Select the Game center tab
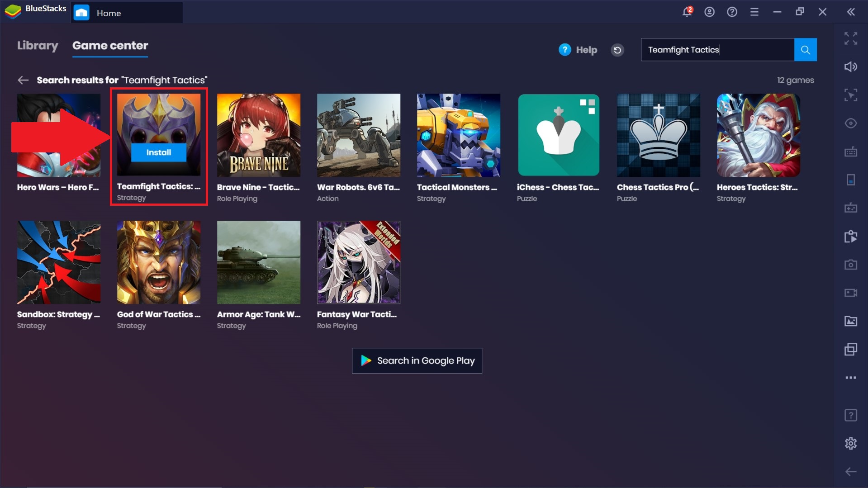 click(110, 46)
